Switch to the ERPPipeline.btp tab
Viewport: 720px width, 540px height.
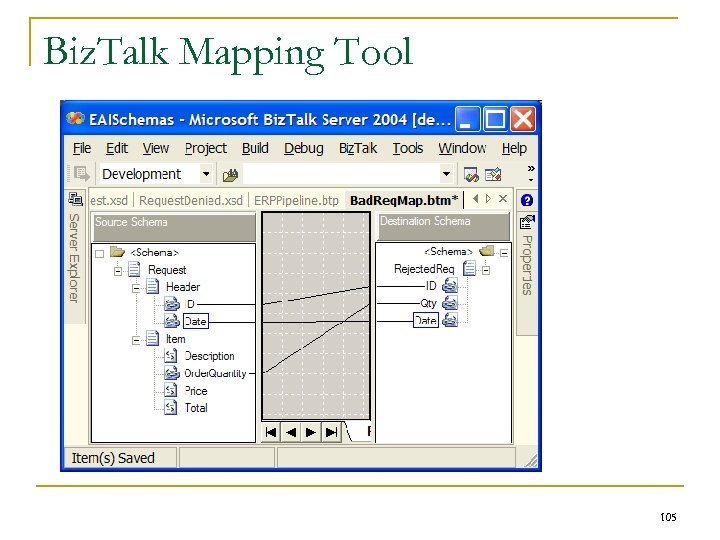296,201
